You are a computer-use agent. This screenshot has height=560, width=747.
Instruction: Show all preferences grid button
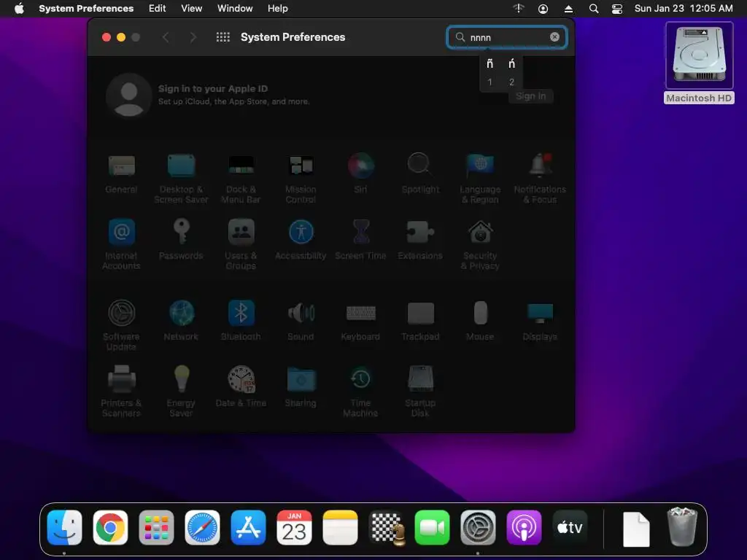point(223,37)
